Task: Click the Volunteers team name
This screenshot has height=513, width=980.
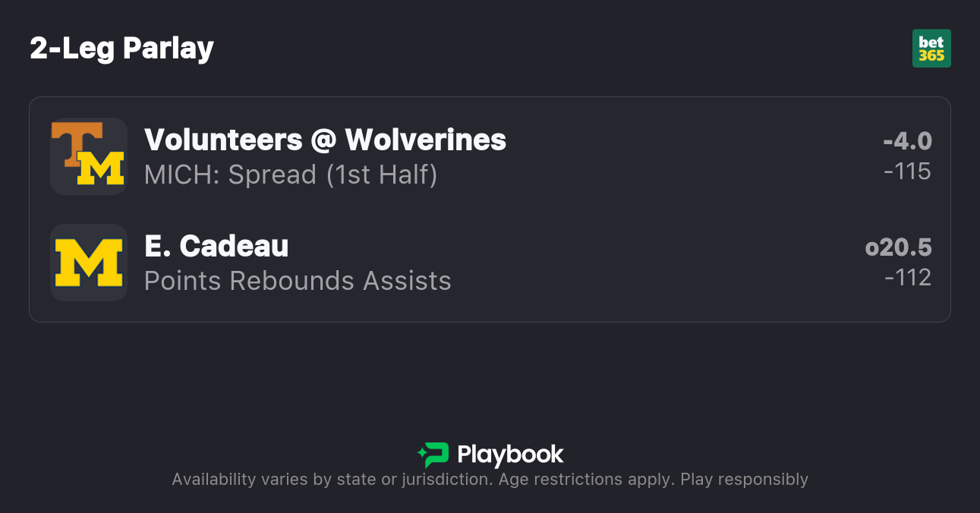Action: (x=223, y=140)
